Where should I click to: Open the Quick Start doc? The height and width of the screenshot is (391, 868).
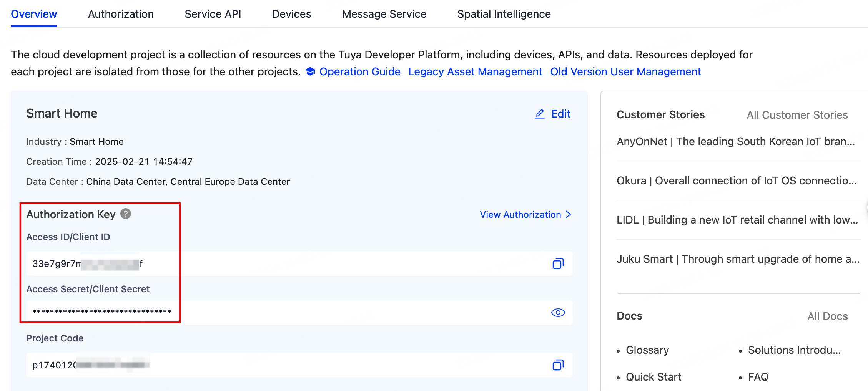tap(653, 377)
